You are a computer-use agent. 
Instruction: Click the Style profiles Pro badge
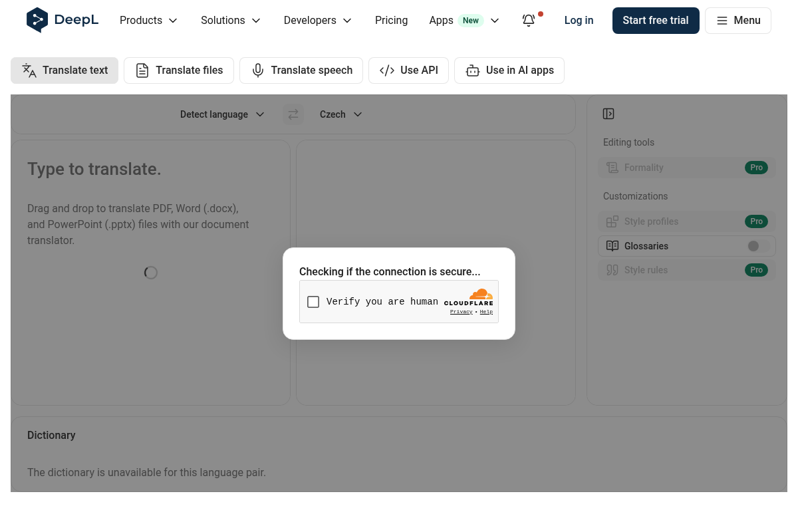tap(756, 221)
